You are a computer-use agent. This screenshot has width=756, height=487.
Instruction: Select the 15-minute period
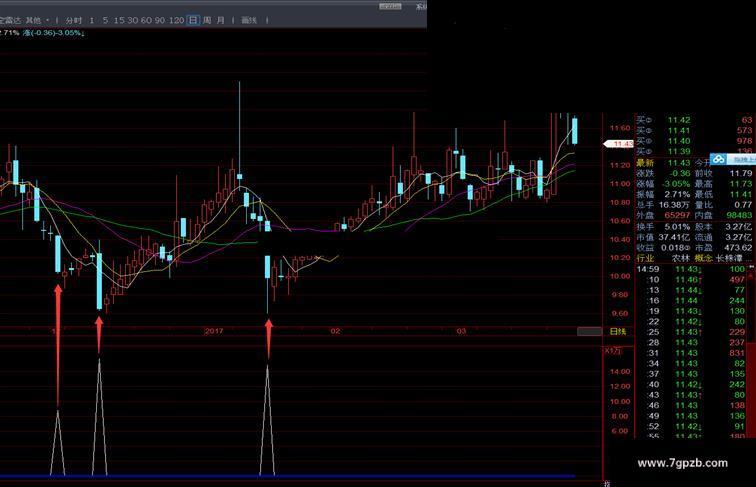(x=119, y=20)
